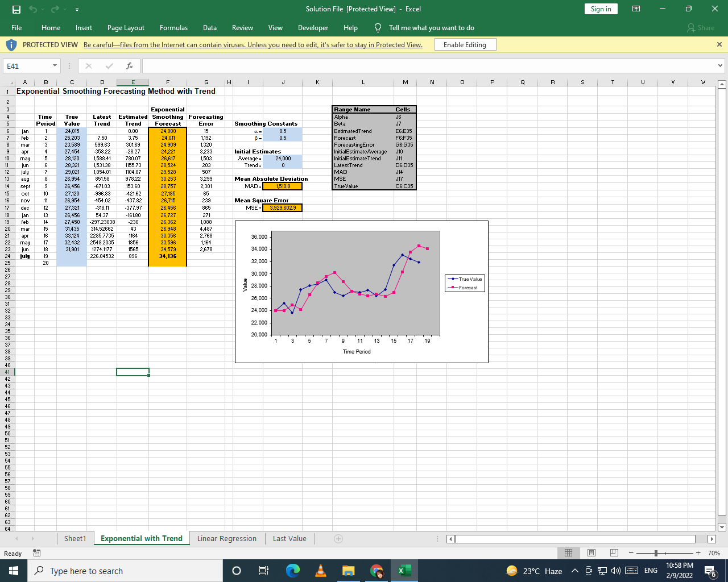Undo the last action

tap(32, 9)
